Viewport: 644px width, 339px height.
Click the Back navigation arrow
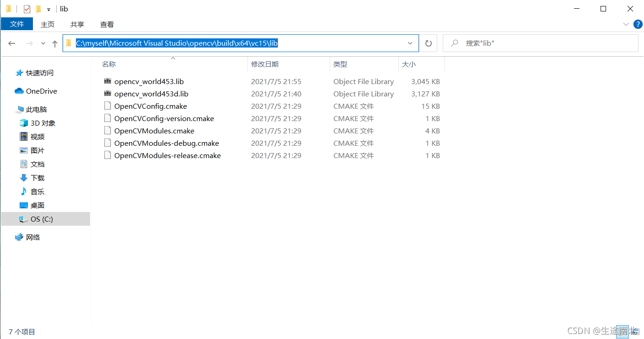[x=12, y=43]
